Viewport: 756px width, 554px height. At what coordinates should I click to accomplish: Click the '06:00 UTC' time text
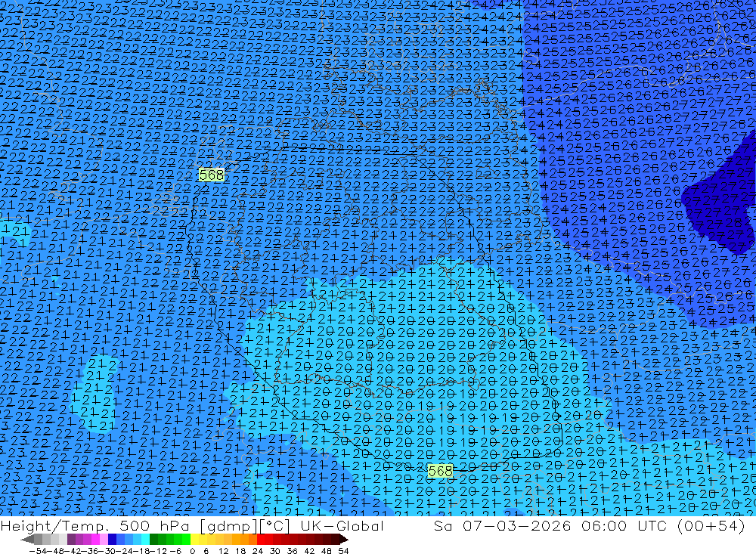(x=624, y=526)
